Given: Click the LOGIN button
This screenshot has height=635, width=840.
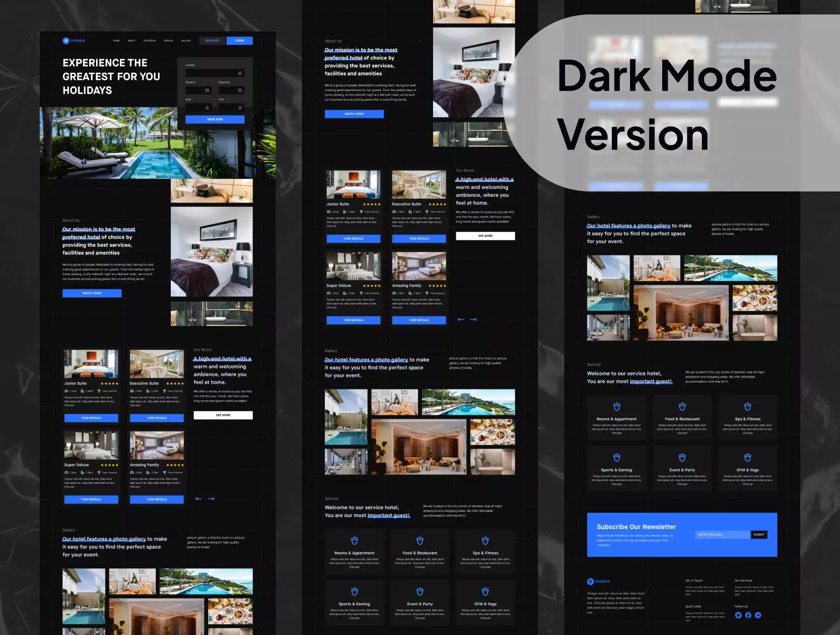Looking at the screenshot, I should point(239,41).
